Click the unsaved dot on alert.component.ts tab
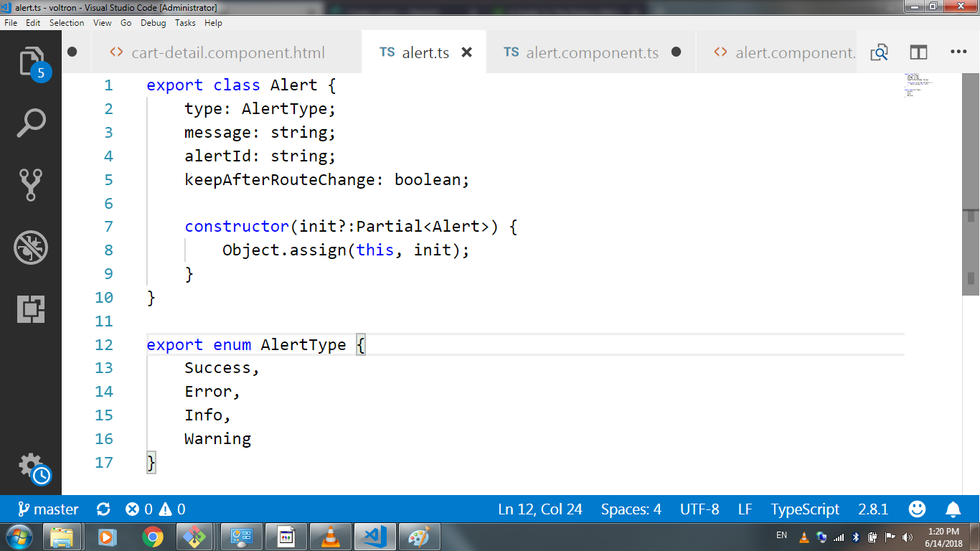Viewport: 980px width, 551px height. [676, 52]
